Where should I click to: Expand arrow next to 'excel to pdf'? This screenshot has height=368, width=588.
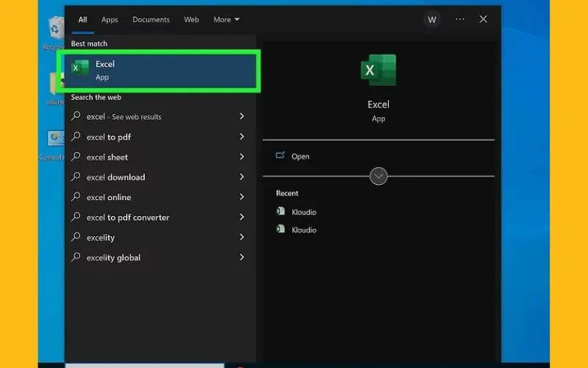tap(242, 137)
